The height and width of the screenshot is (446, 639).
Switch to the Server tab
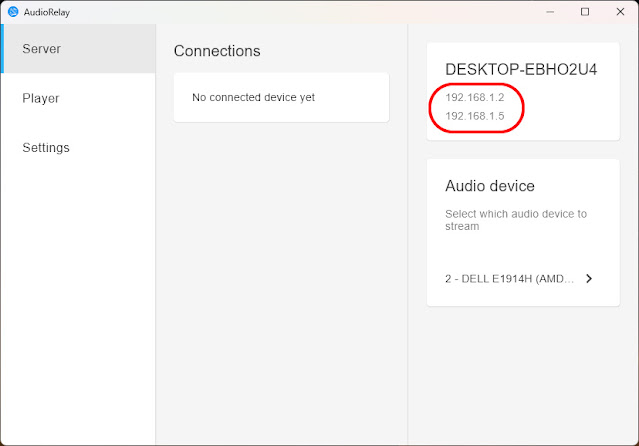click(41, 48)
